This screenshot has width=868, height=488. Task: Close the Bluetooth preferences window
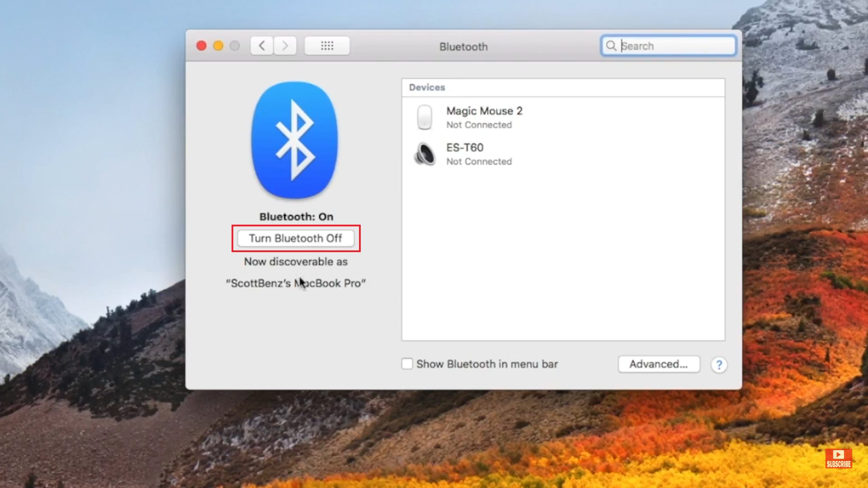pyautogui.click(x=202, y=46)
